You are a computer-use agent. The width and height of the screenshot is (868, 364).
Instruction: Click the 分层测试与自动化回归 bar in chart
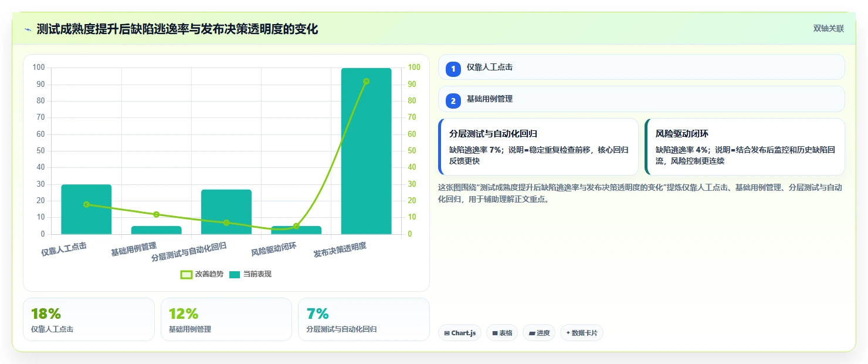pos(226,212)
